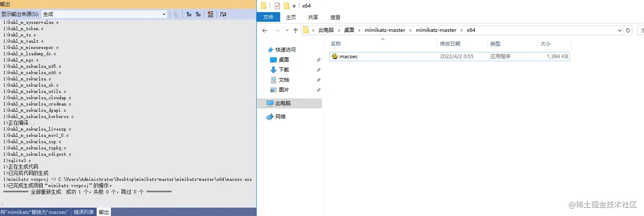Go to next message in Output toolbar
This screenshot has height=216, width=644.
198,14
